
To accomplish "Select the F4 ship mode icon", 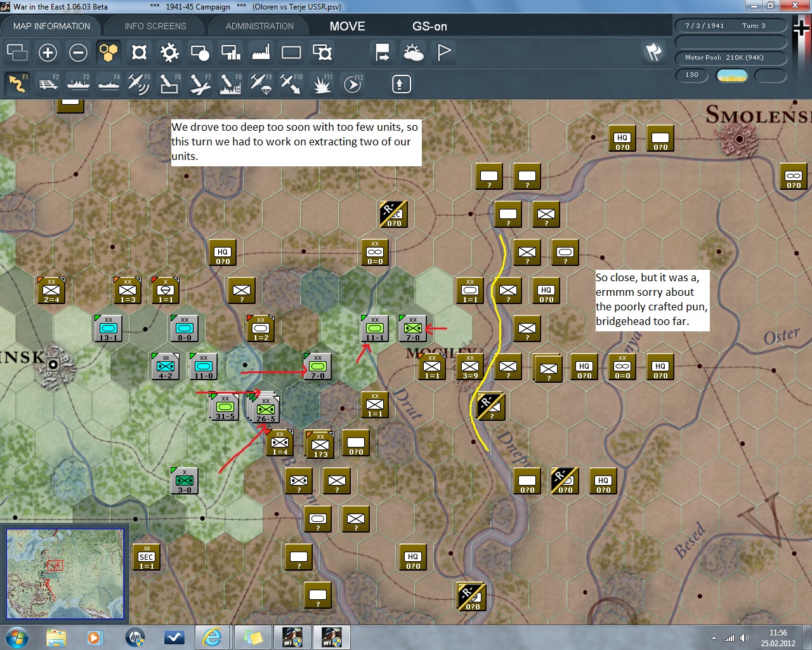I will 108,84.
